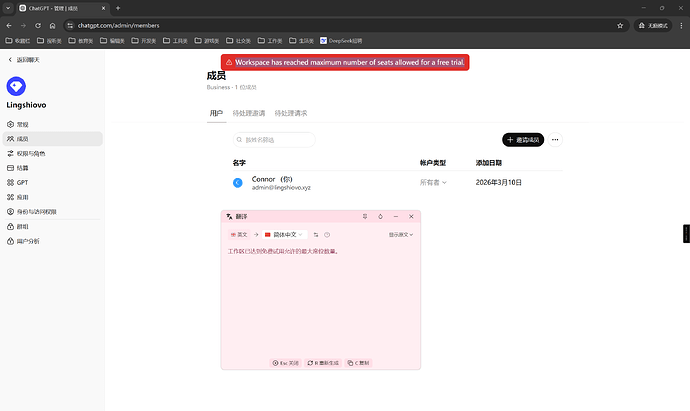Click the incognito mode indicator button

coord(653,26)
